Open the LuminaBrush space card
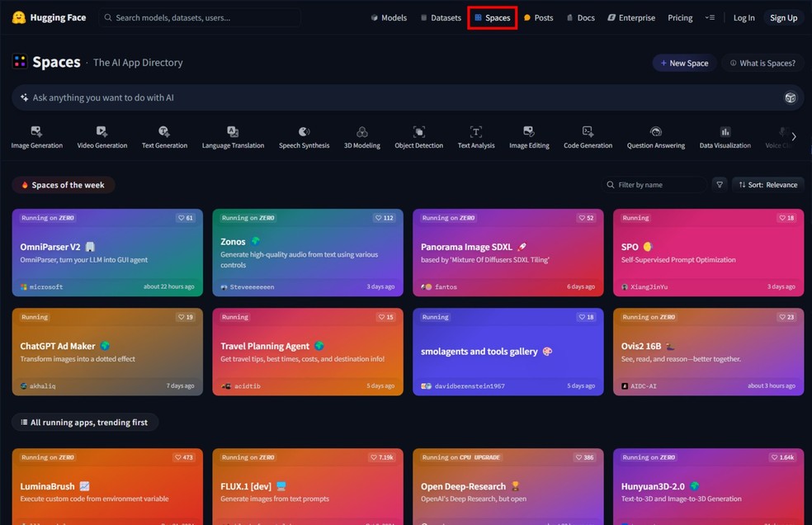812x525 pixels. point(108,487)
